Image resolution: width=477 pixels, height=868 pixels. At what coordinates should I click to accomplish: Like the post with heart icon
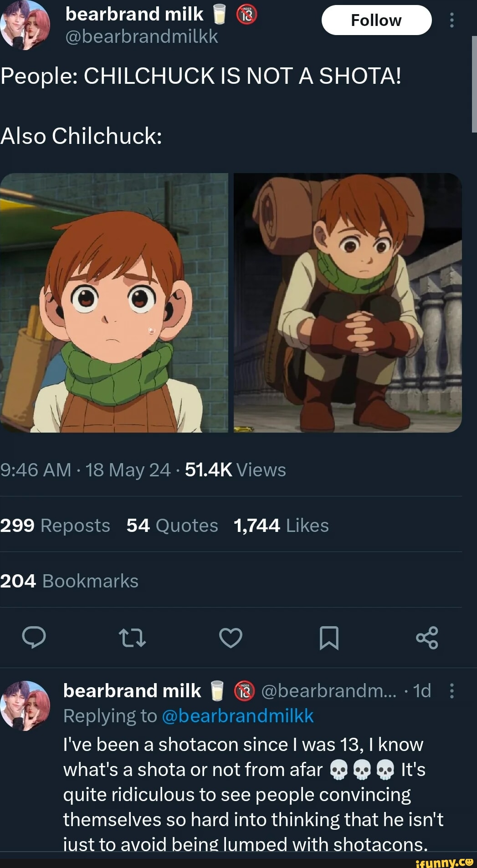pos(231,638)
